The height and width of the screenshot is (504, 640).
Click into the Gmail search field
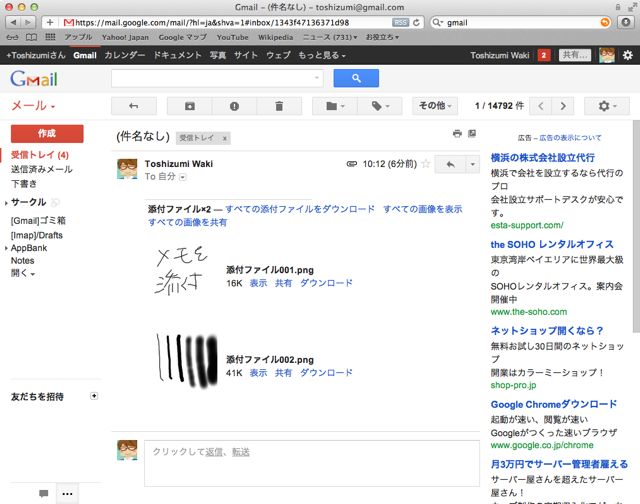click(212, 78)
